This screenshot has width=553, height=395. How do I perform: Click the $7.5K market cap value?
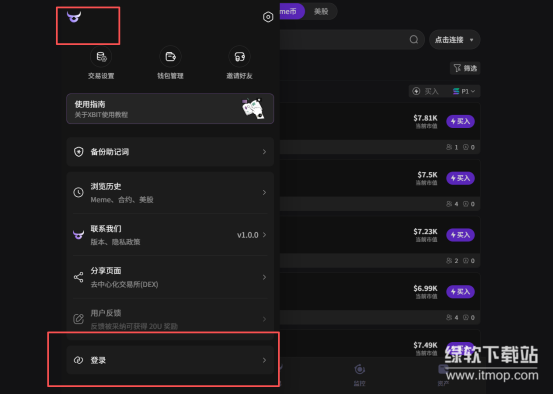coord(427,175)
